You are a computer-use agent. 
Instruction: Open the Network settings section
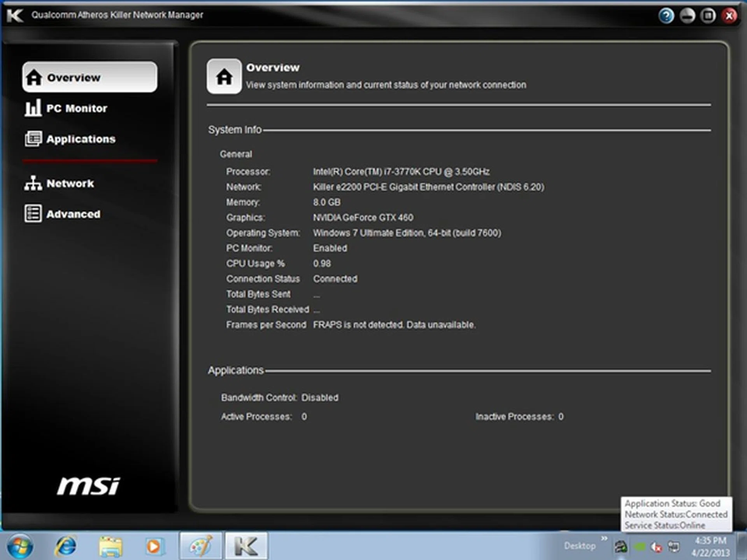(x=60, y=183)
